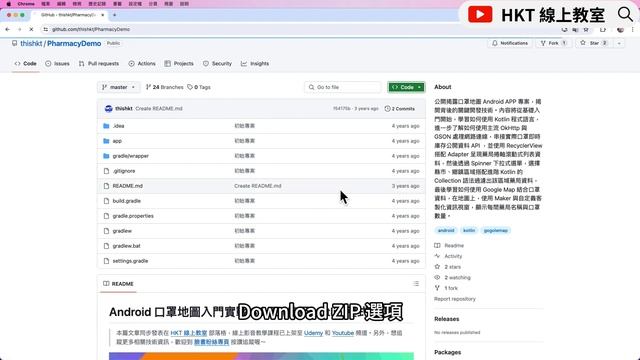Star the PharmacyDemo repository
Image resolution: width=640 pixels, height=360 pixels.
click(594, 43)
